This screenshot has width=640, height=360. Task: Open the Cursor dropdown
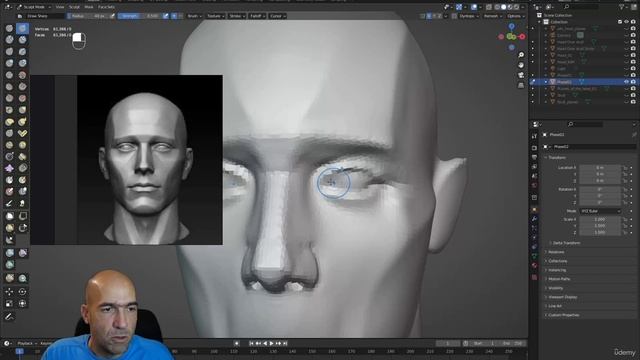click(x=278, y=16)
